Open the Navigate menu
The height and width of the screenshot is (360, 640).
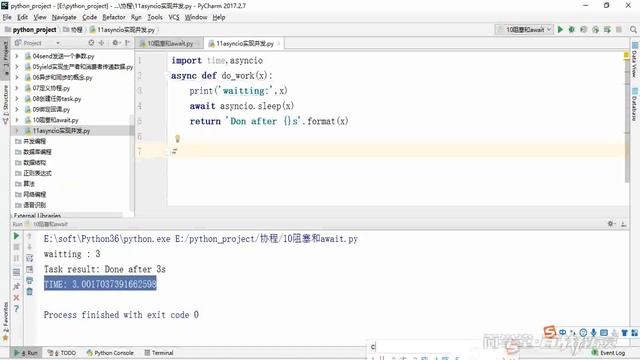64,17
